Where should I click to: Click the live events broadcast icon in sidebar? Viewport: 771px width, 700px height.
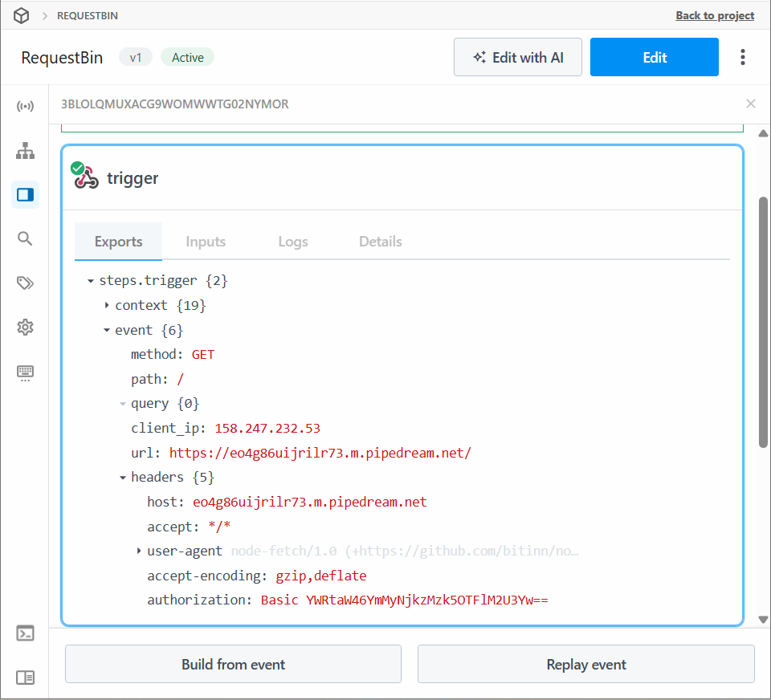point(25,107)
